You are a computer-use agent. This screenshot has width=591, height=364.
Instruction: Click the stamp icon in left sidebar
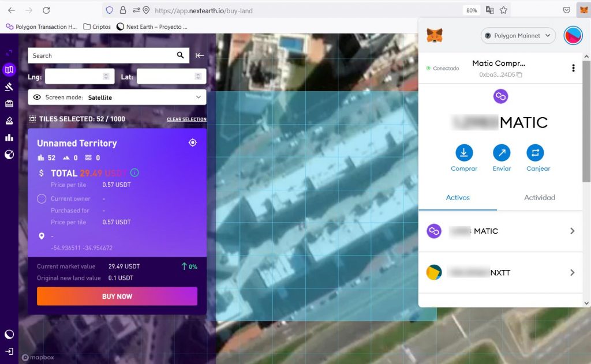click(x=9, y=121)
